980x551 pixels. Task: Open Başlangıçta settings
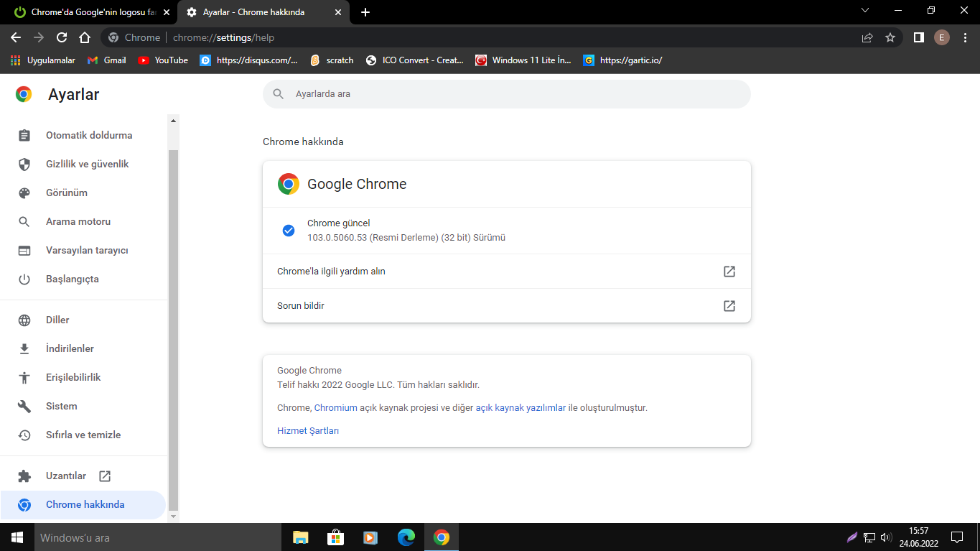83,279
